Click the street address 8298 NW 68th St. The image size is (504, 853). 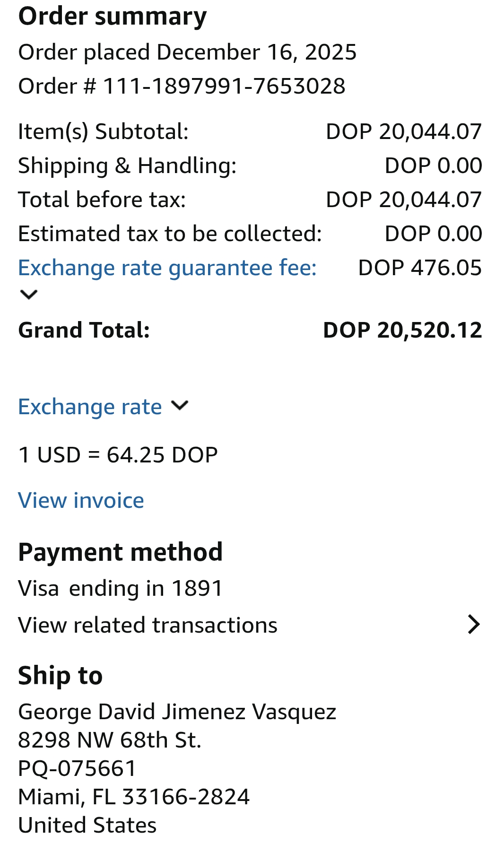tap(110, 740)
